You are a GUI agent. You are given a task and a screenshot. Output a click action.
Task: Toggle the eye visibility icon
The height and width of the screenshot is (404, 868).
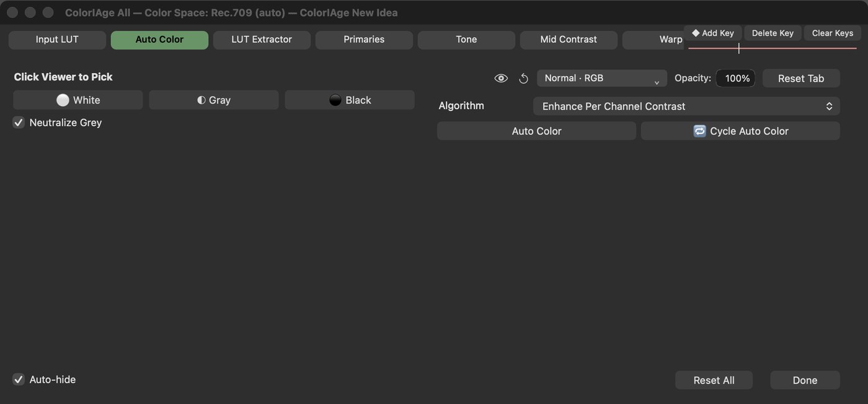[x=501, y=78]
